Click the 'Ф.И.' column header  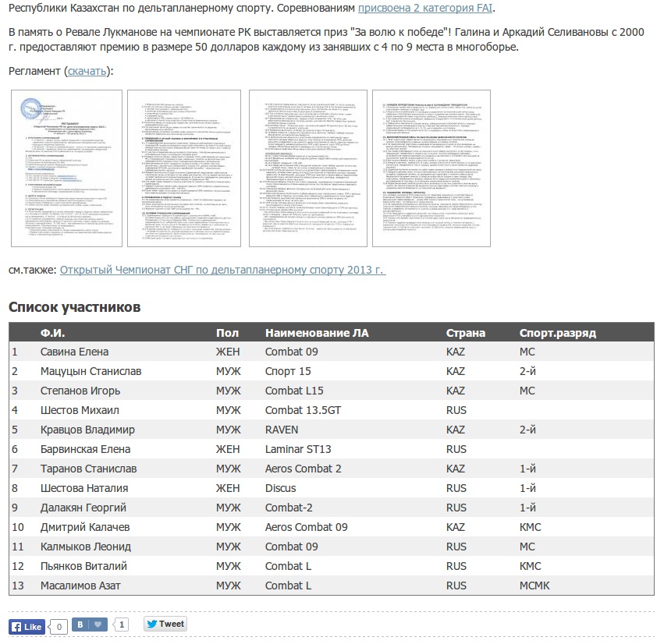[x=52, y=333]
